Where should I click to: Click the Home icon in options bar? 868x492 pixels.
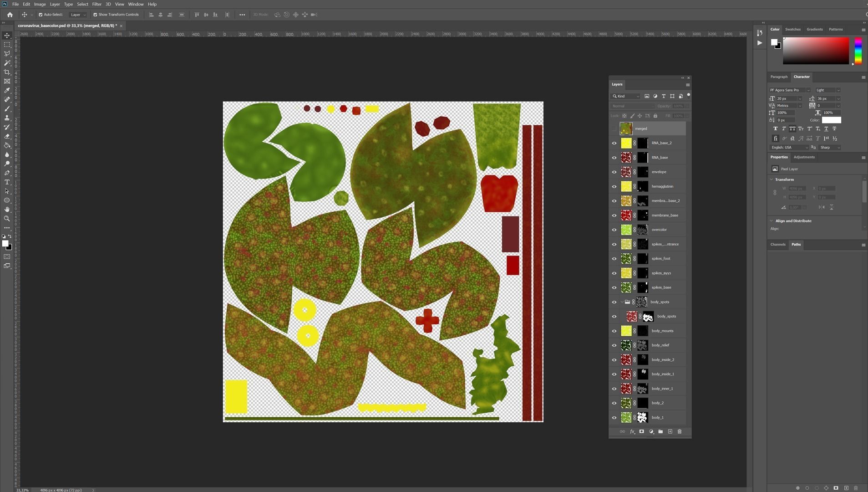10,15
